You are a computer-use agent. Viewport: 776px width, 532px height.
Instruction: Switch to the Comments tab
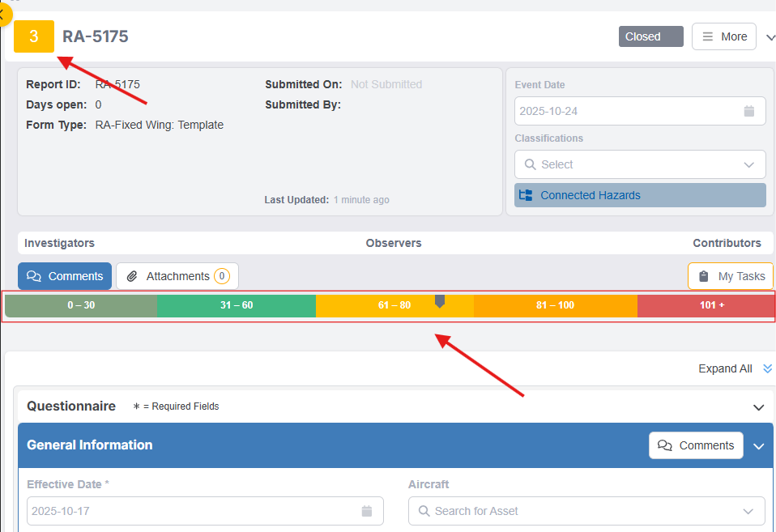coord(65,276)
